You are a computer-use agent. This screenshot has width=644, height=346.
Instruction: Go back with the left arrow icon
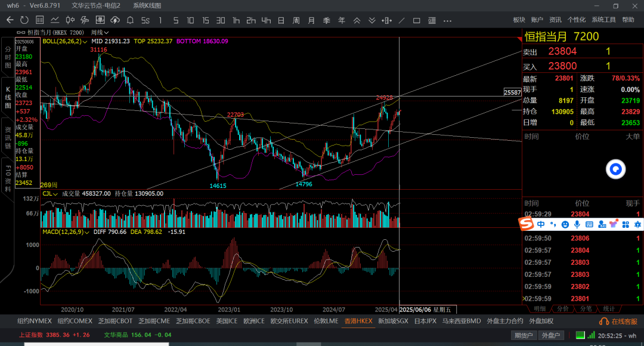pyautogui.click(x=10, y=20)
